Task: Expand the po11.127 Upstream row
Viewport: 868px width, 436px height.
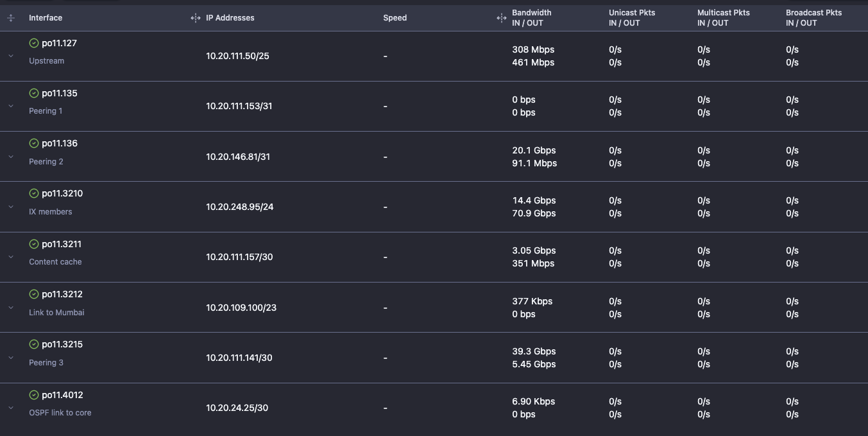Action: (11, 56)
